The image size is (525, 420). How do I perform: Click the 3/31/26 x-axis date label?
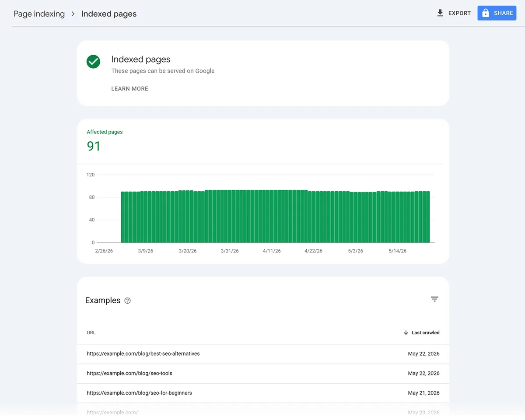(230, 251)
